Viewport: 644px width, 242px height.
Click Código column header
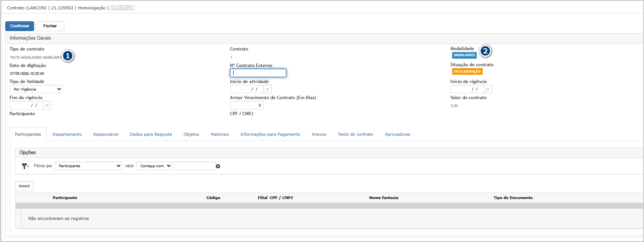[x=213, y=198]
